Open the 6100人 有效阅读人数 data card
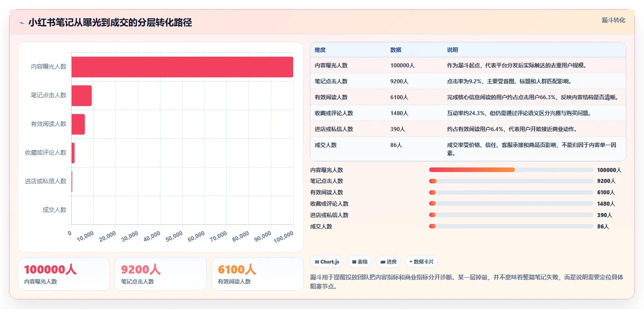Viewport: 644px width, 309px height. pyautogui.click(x=257, y=274)
